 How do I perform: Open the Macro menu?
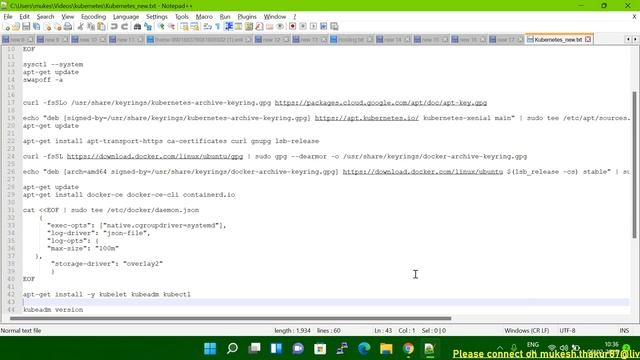(x=204, y=17)
